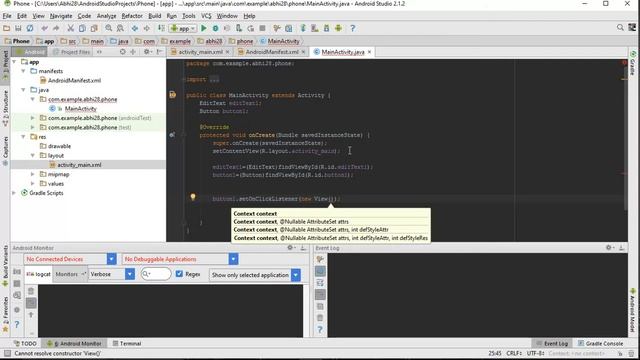Image resolution: width=640 pixels, height=360 pixels.
Task: Click the Cut scissors icon
Action: [x=71, y=28]
